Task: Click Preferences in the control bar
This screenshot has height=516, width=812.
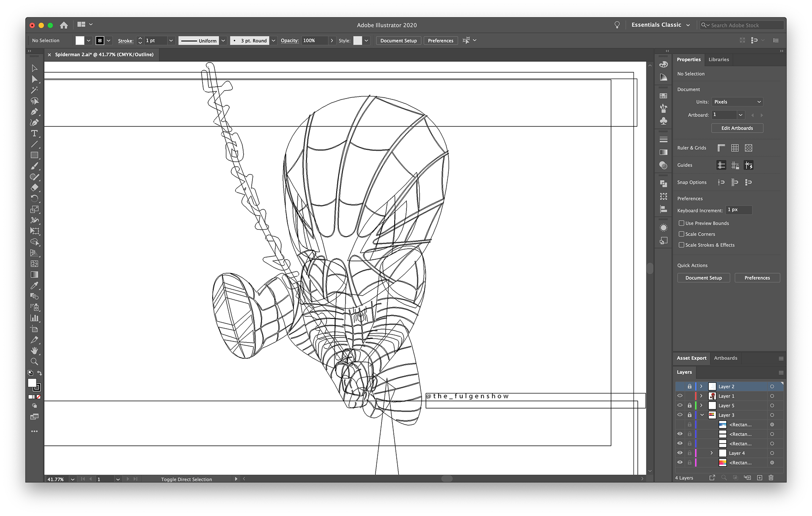Action: tap(440, 41)
